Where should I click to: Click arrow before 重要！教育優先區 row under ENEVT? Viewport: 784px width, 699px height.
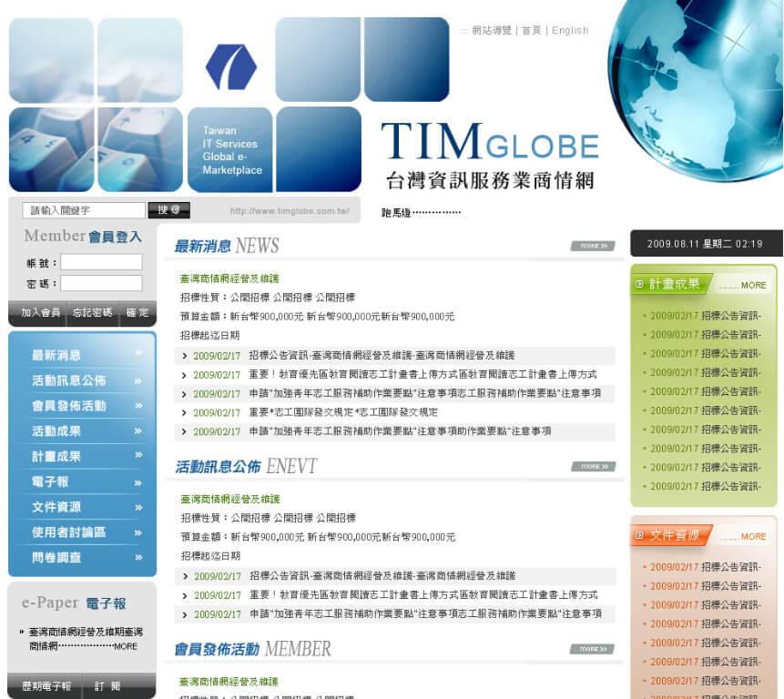(185, 595)
